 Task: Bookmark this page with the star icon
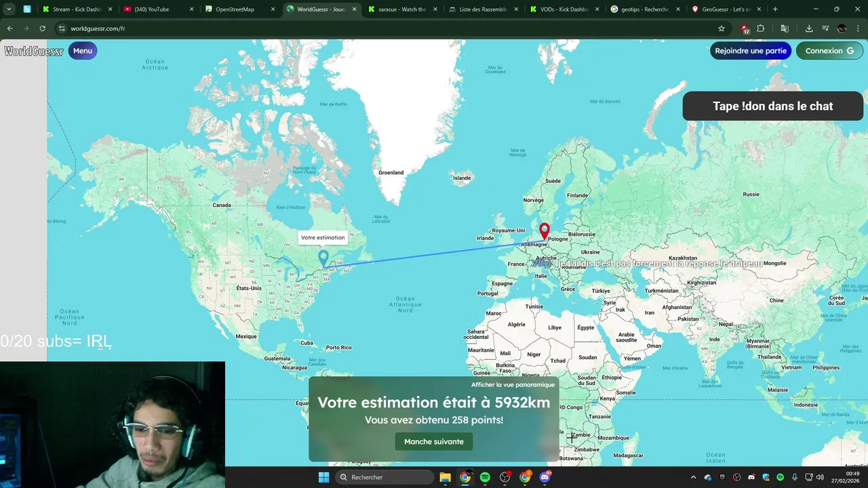(x=722, y=28)
